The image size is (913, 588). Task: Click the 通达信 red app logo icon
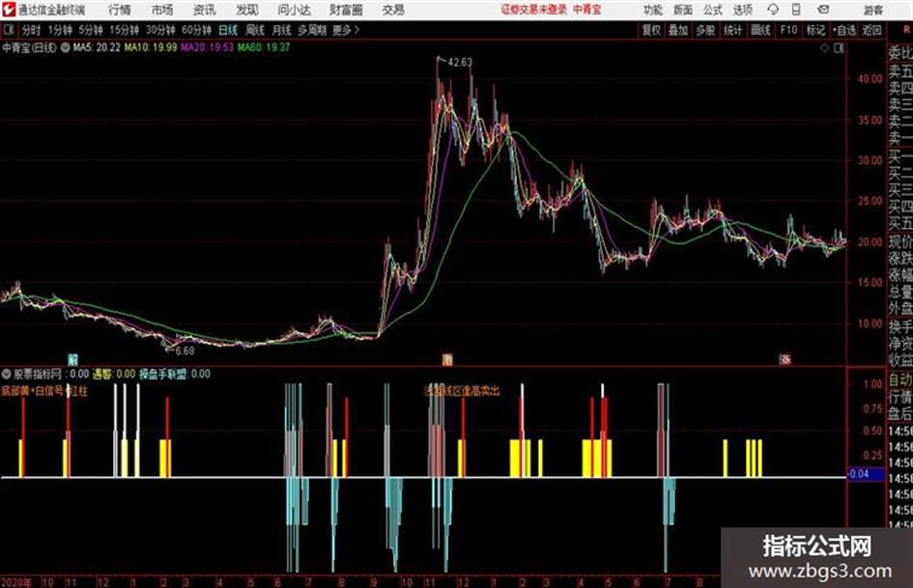[9, 10]
